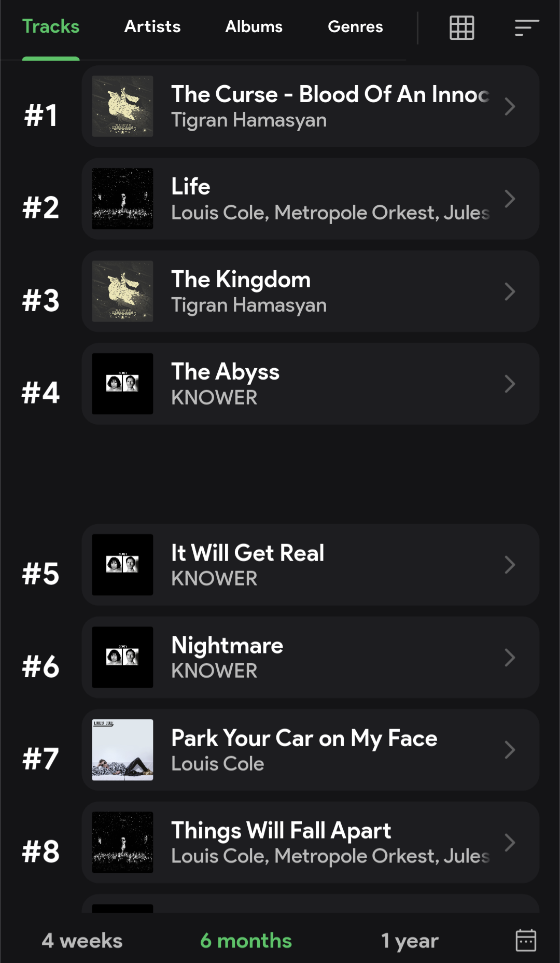Tap album art next to Nightmare
This screenshot has height=963, width=560.
point(122,657)
